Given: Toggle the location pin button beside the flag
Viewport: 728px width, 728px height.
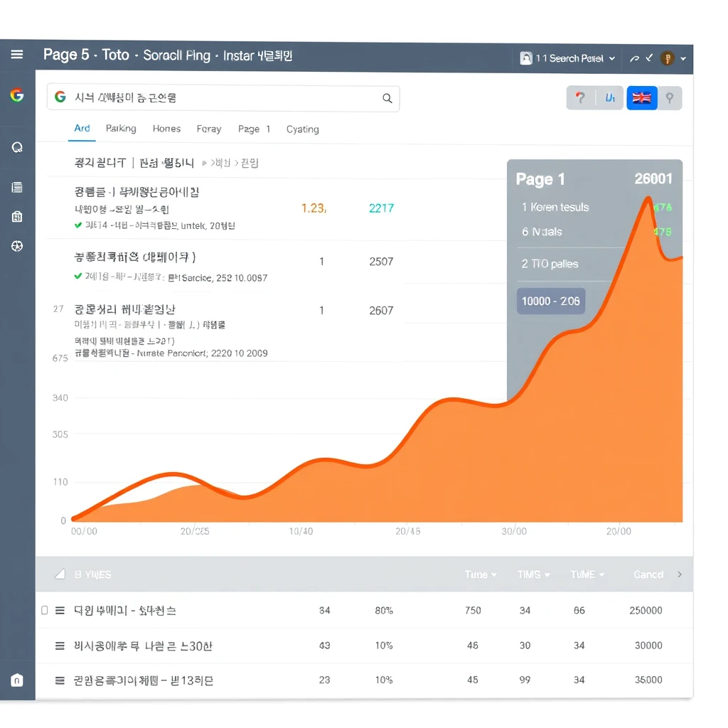Looking at the screenshot, I should 670,98.
